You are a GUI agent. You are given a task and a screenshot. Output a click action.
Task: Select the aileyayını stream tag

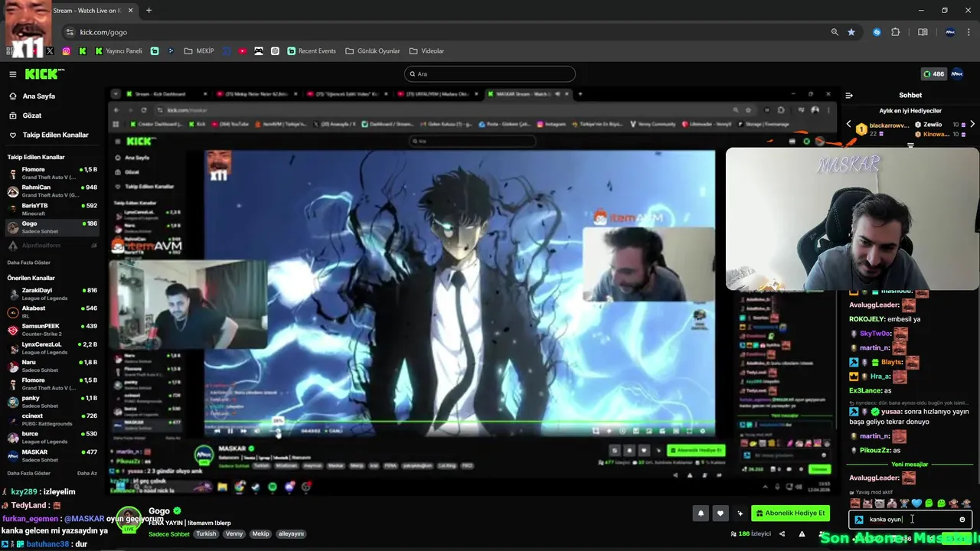tap(291, 534)
